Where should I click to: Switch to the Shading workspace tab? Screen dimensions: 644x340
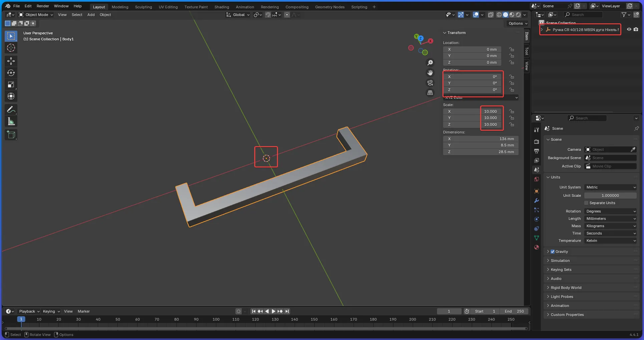(222, 7)
